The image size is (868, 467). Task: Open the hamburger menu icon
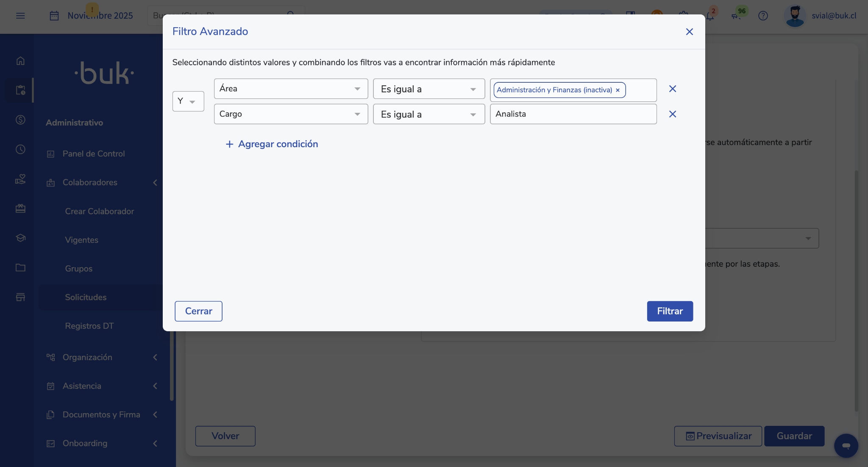tap(20, 16)
